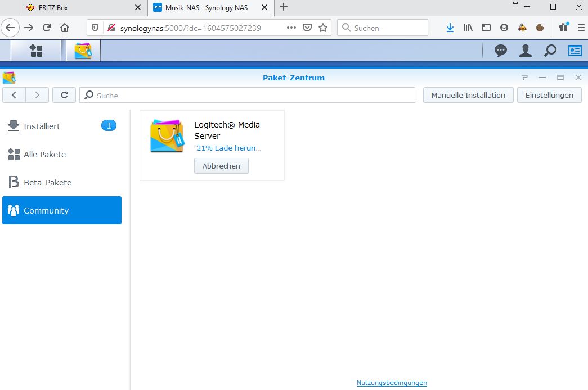Image resolution: width=588 pixels, height=390 pixels.
Task: Open Paket-Zentrum help question mark
Action: coord(524,78)
